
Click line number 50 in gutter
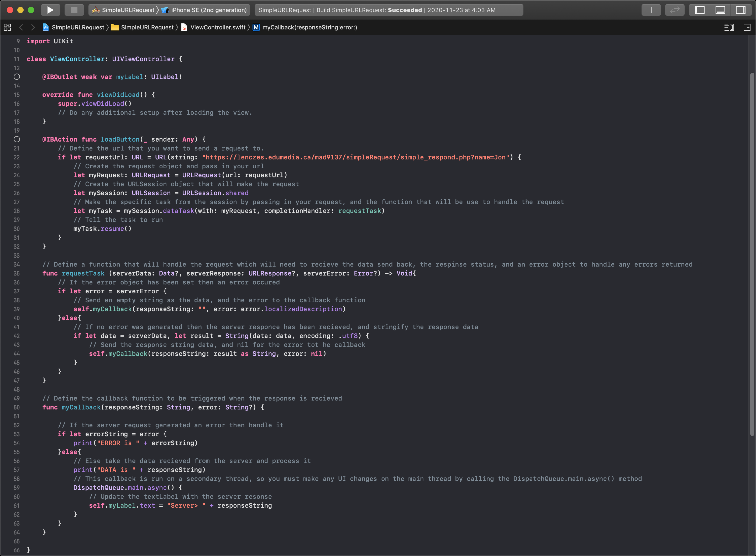(17, 407)
